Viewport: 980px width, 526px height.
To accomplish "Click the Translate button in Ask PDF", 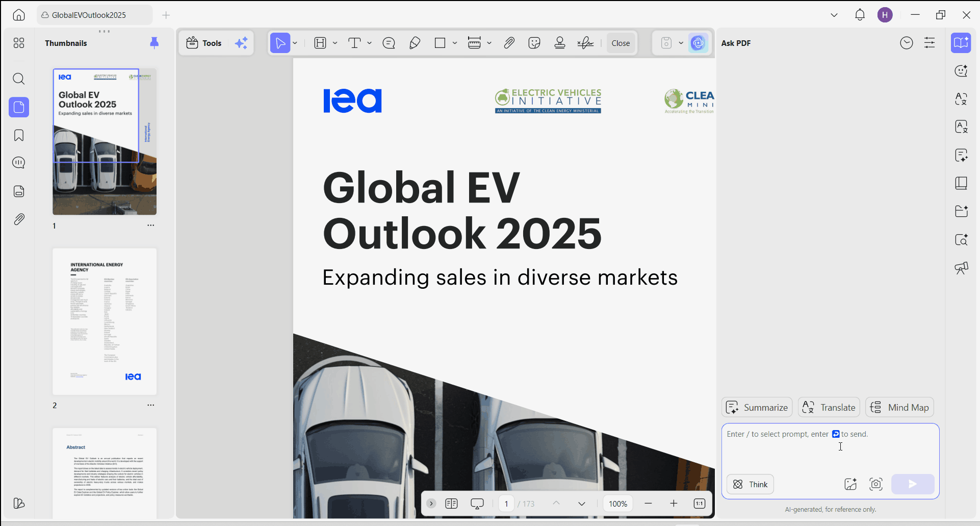I will pos(829,407).
